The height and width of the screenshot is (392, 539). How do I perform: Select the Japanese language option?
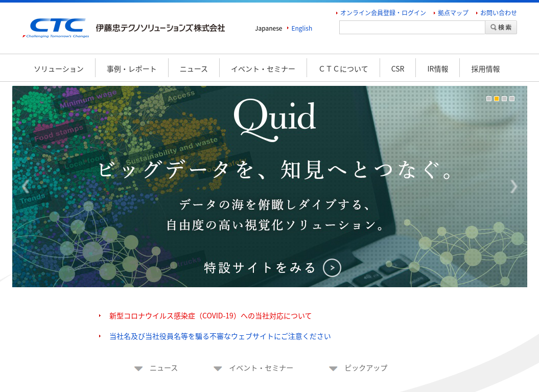(x=268, y=29)
